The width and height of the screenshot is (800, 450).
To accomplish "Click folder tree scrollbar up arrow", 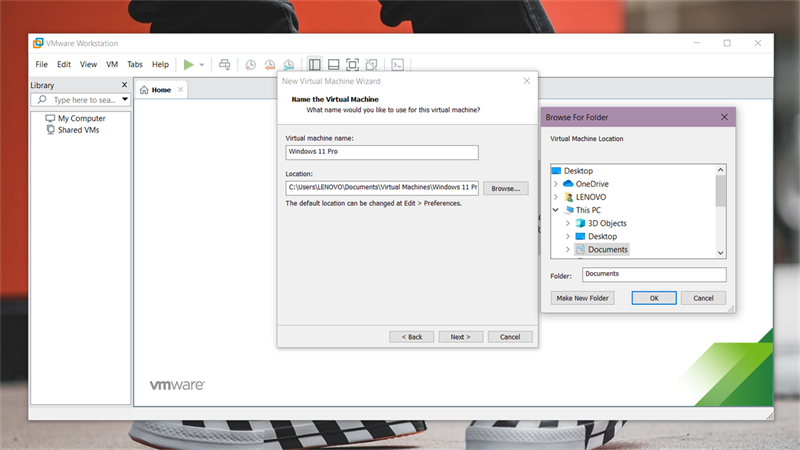I will point(720,170).
